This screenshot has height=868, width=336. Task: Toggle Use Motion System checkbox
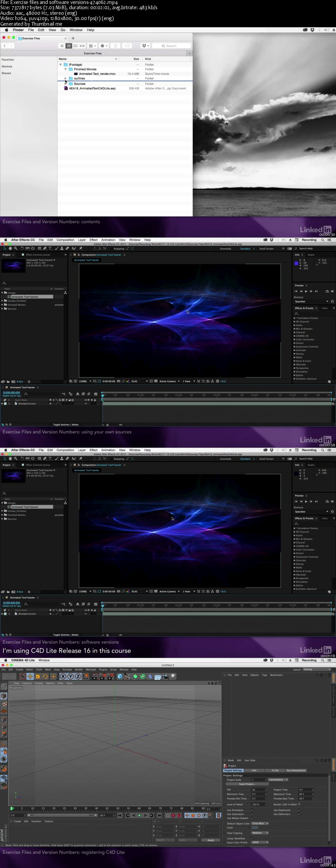pos(252,818)
